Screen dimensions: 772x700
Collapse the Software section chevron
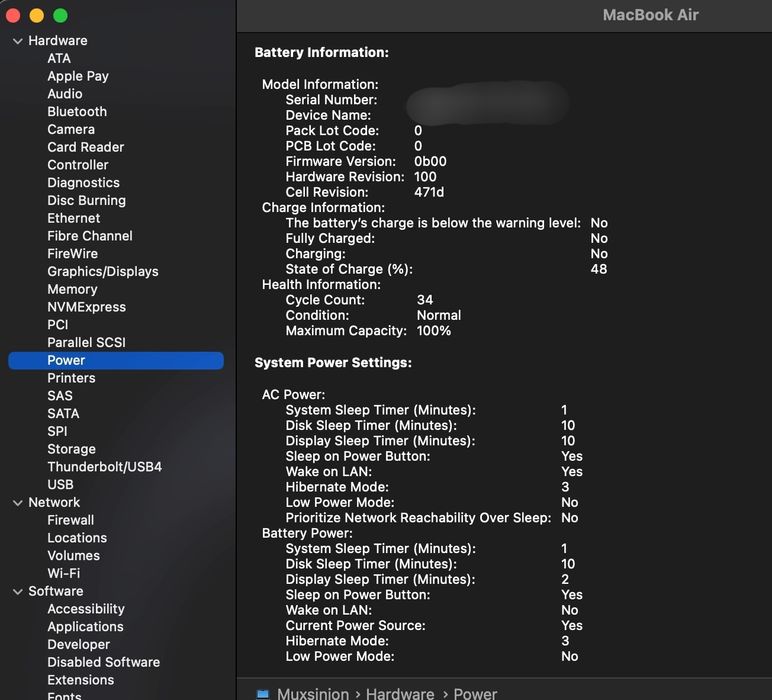[18, 591]
